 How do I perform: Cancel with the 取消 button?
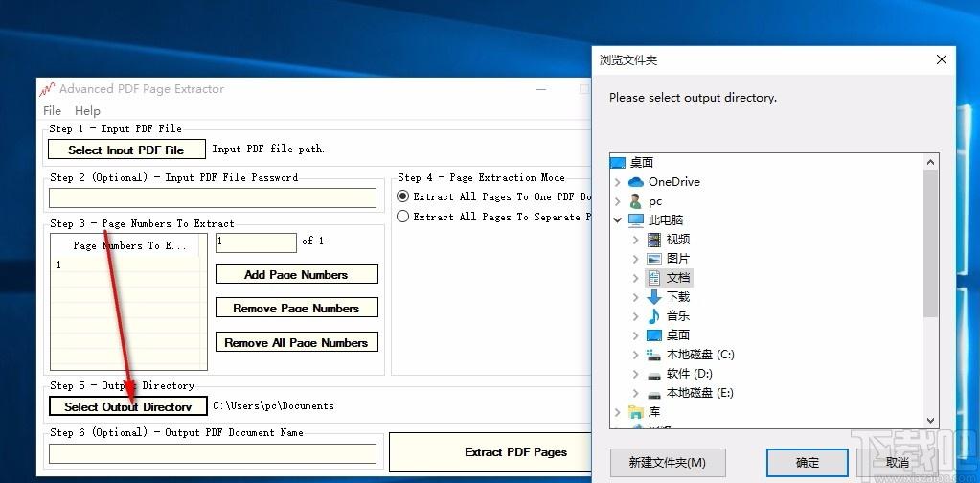pyautogui.click(x=899, y=463)
